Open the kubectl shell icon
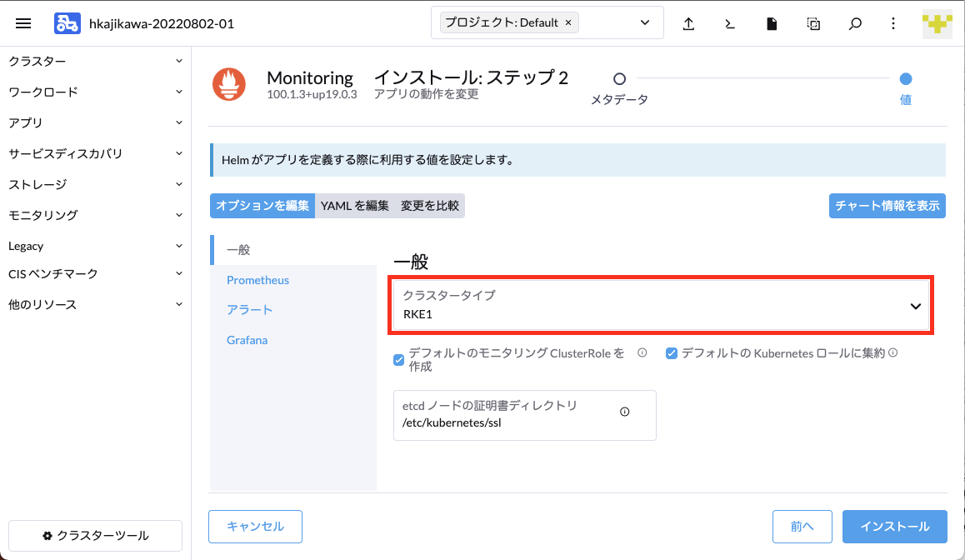The height and width of the screenshot is (560, 965). click(730, 24)
